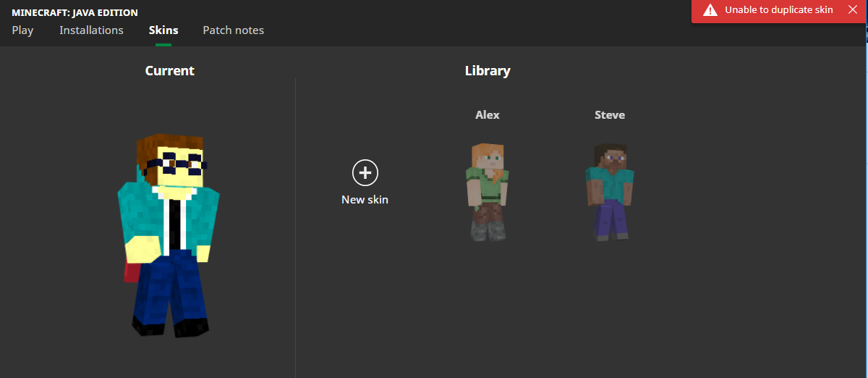
Task: Open the Installations tab
Action: tap(91, 30)
